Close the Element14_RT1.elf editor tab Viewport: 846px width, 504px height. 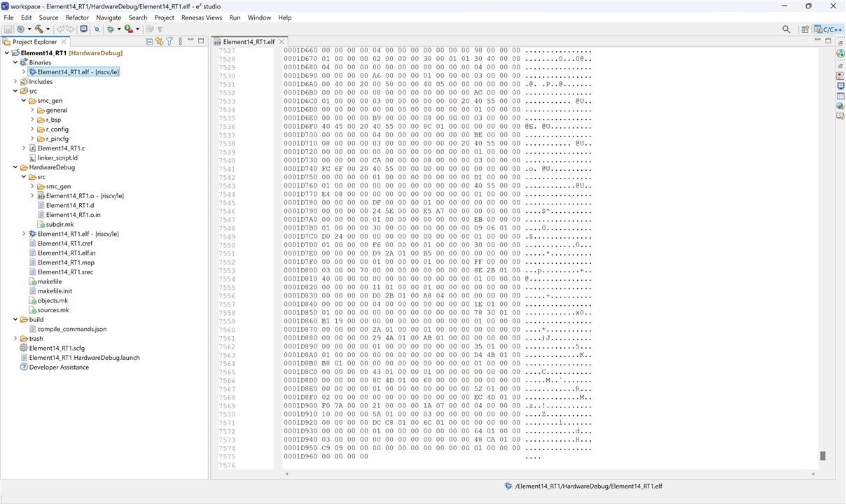click(x=282, y=41)
